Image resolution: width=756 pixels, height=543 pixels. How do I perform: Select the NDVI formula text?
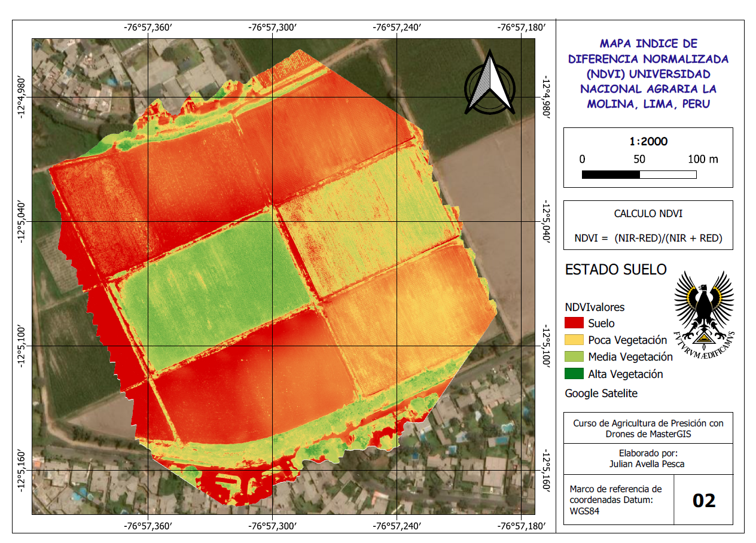coord(648,238)
